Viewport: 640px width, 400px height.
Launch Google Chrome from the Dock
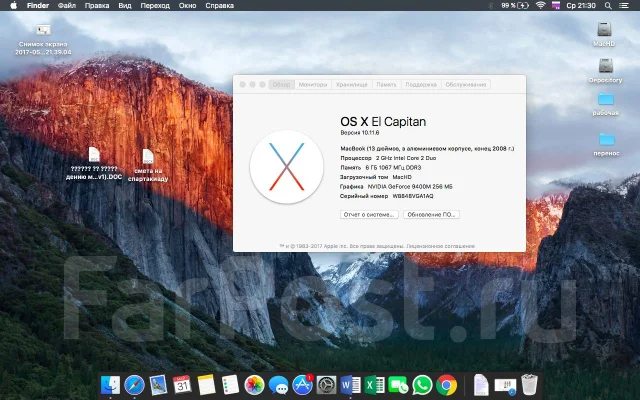(447, 385)
